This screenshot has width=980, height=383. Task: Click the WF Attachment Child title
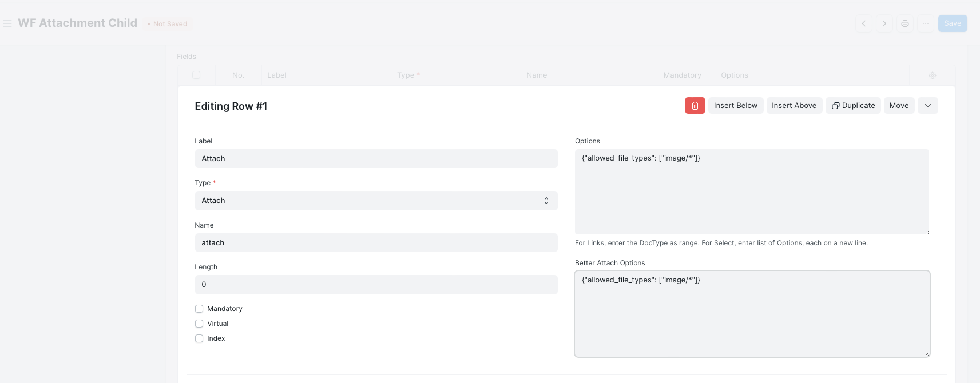coord(78,23)
